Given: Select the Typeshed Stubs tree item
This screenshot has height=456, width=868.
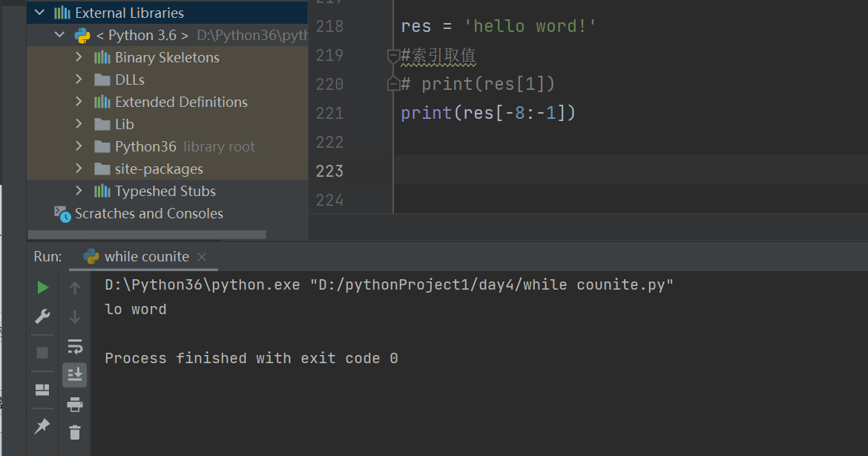Looking at the screenshot, I should coord(165,191).
